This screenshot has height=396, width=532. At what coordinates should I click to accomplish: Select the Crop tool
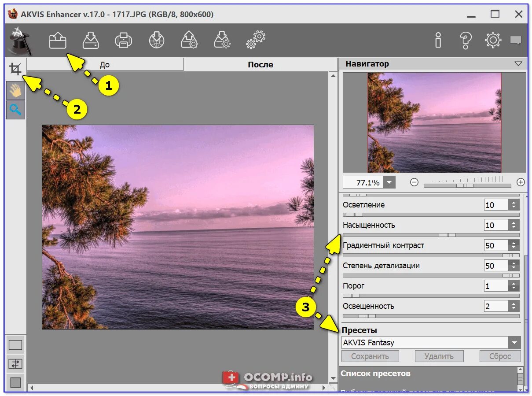pyautogui.click(x=15, y=69)
